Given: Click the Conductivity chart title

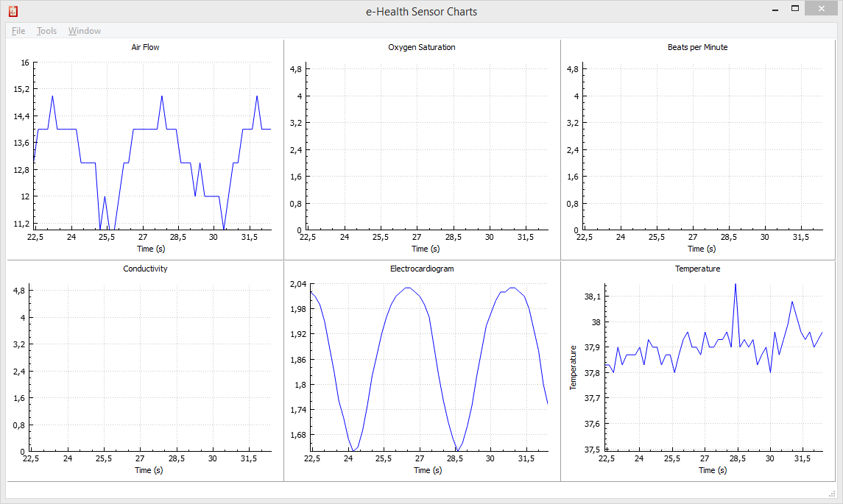Looking at the screenshot, I should 145,269.
